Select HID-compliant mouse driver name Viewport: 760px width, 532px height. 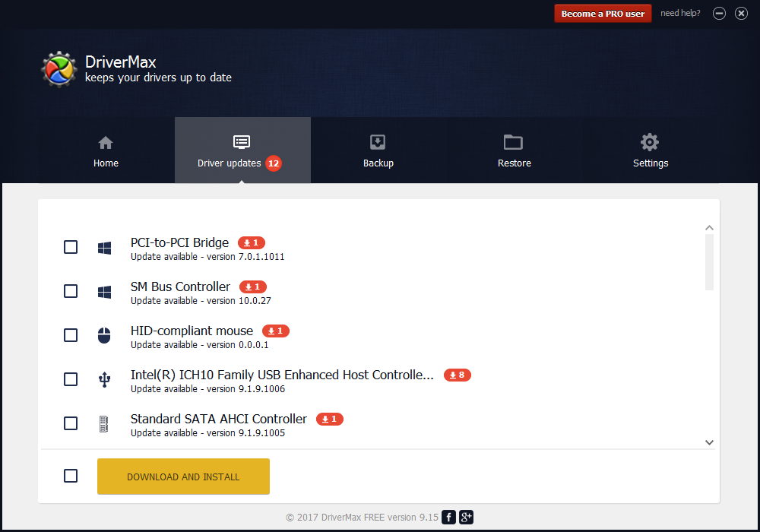pyautogui.click(x=192, y=331)
